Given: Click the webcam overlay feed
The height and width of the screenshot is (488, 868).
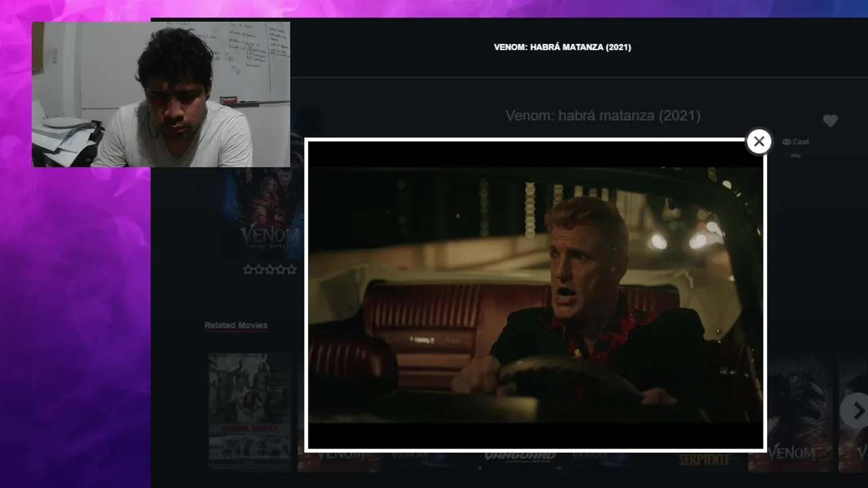Looking at the screenshot, I should click(161, 94).
